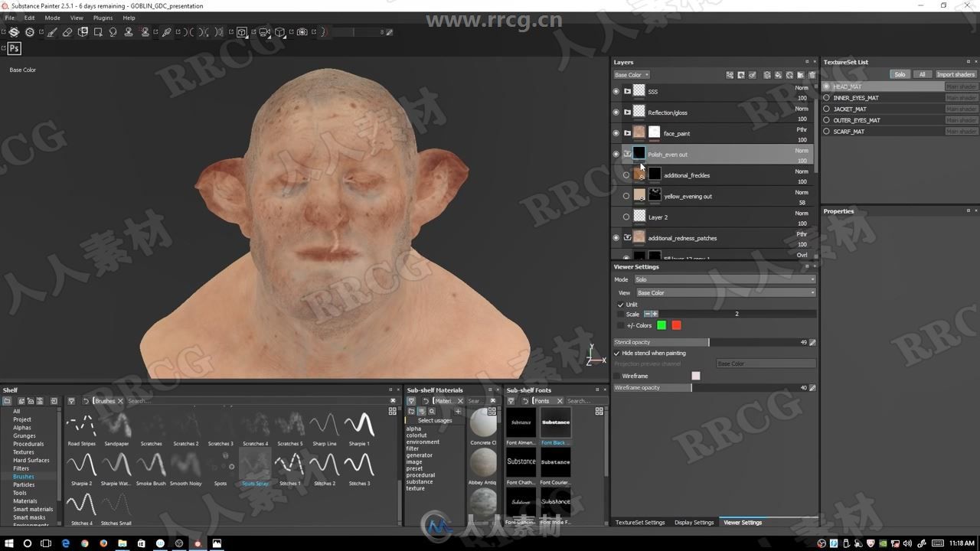Hide additional_redness_patches layer
Viewport: 980px width, 551px height.
click(x=616, y=238)
